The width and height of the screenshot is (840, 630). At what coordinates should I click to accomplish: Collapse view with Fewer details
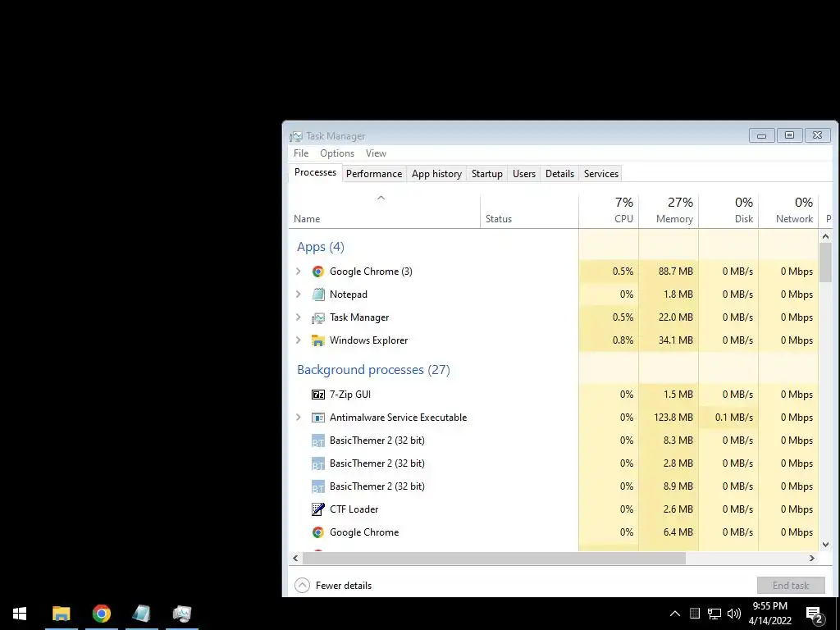[x=333, y=586]
